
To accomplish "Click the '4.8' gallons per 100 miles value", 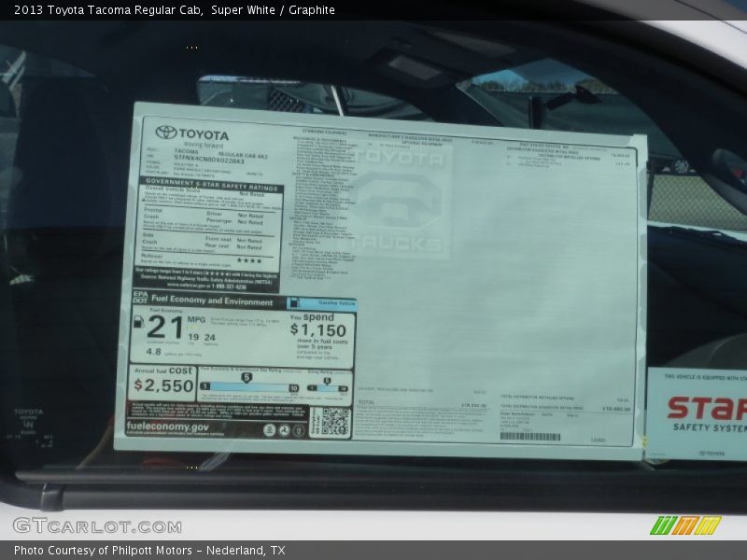I will coord(153,352).
